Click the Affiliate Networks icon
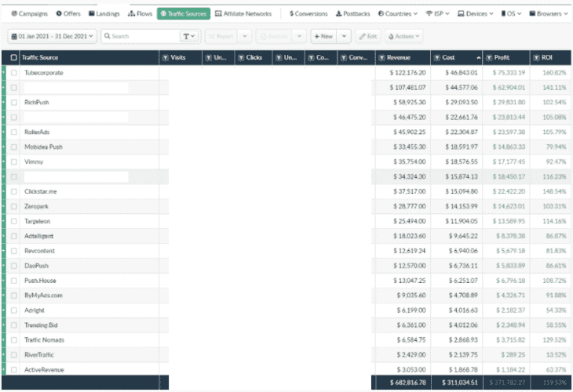This screenshot has height=392, width=573. tap(218, 13)
